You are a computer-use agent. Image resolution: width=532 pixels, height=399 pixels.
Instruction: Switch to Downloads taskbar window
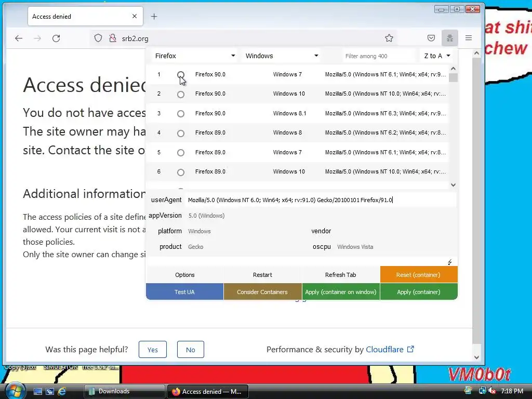(124, 391)
